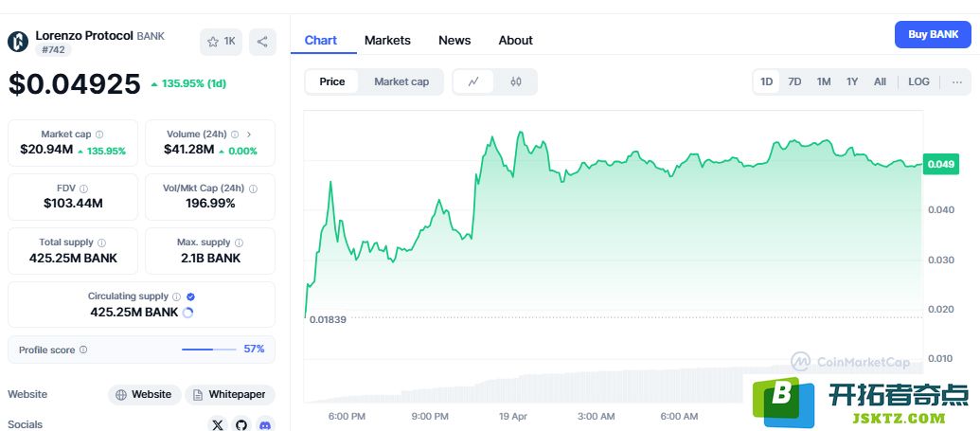The image size is (980, 431).
Task: Click the Max. supply info icon
Action: [239, 242]
